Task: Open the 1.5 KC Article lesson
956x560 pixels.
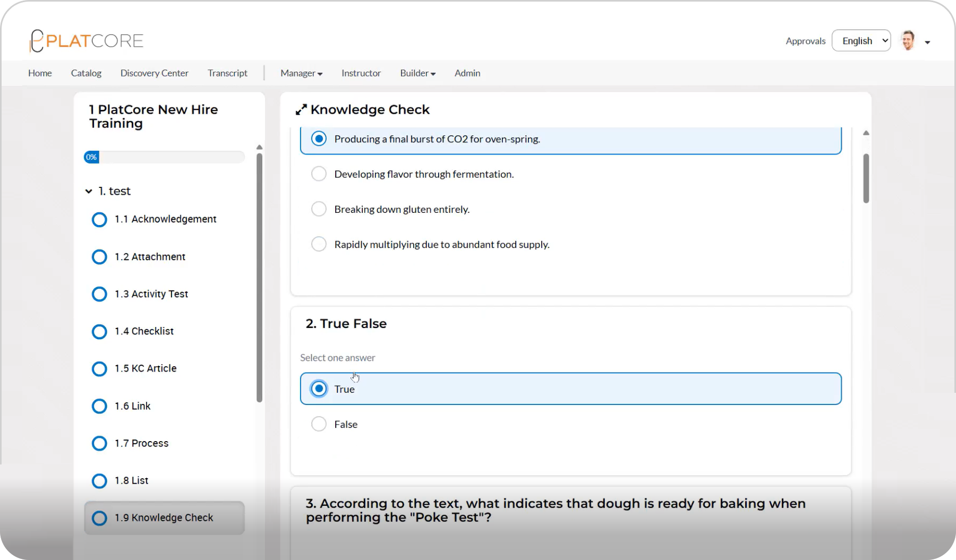Action: pos(146,368)
